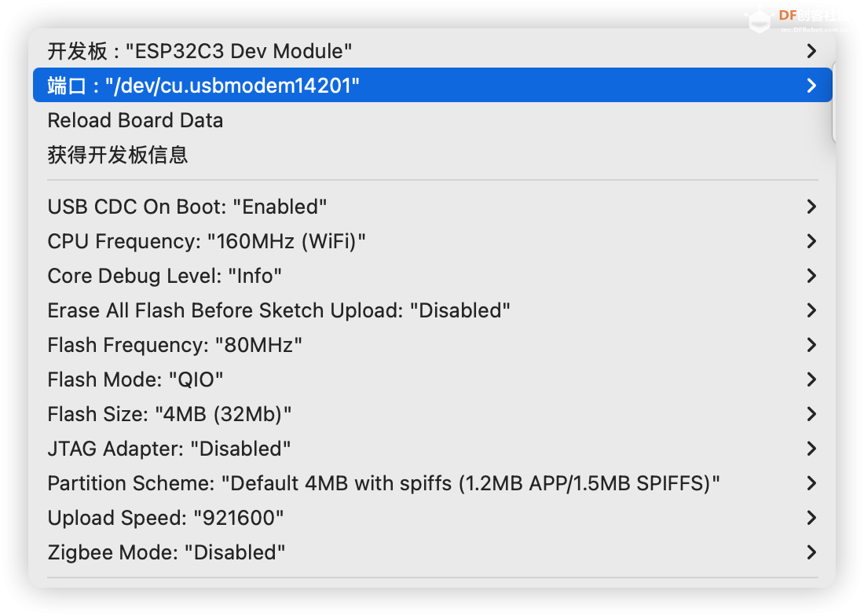Screen dimensions: 864x616
Task: Expand Upload Speed chevron arrow
Action: [x=811, y=518]
